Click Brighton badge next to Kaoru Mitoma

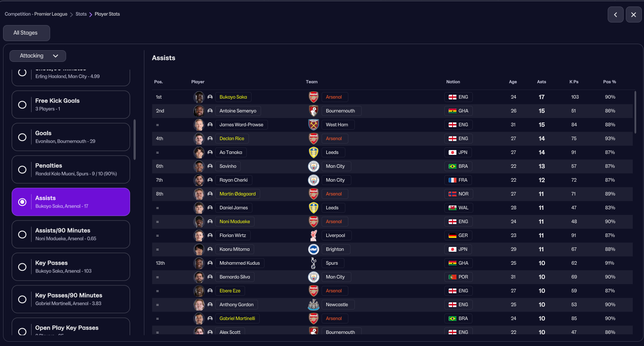click(x=313, y=249)
